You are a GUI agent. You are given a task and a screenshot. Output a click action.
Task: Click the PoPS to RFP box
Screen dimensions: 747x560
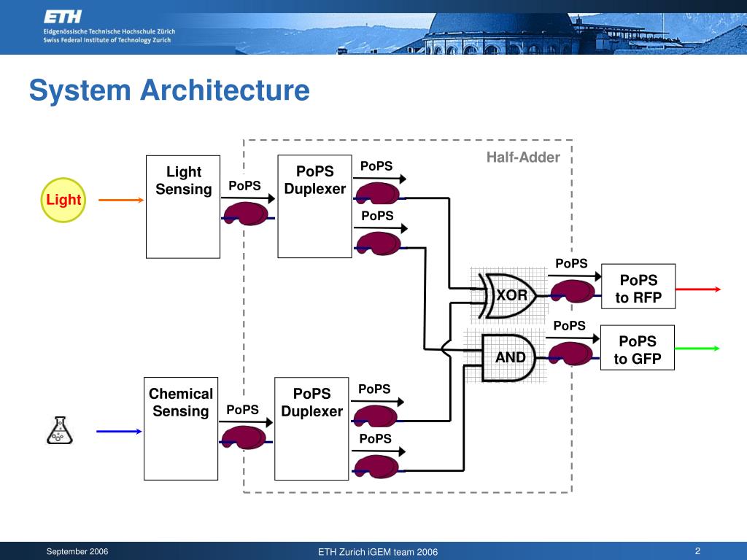[x=638, y=286]
